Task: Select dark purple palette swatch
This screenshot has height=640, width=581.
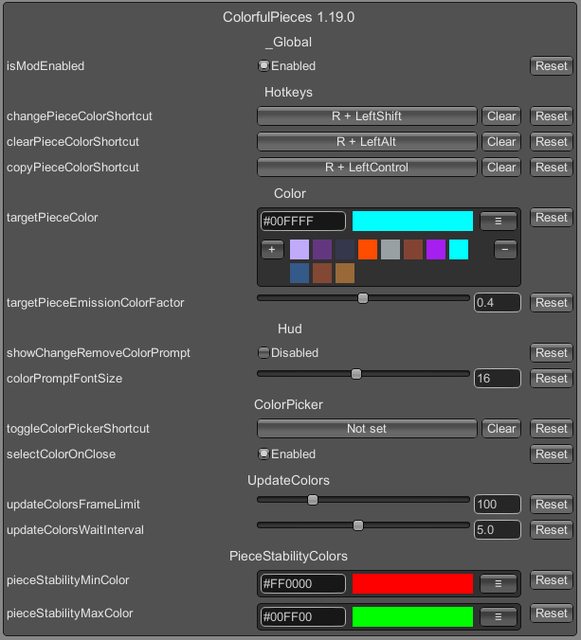Action: 322,249
